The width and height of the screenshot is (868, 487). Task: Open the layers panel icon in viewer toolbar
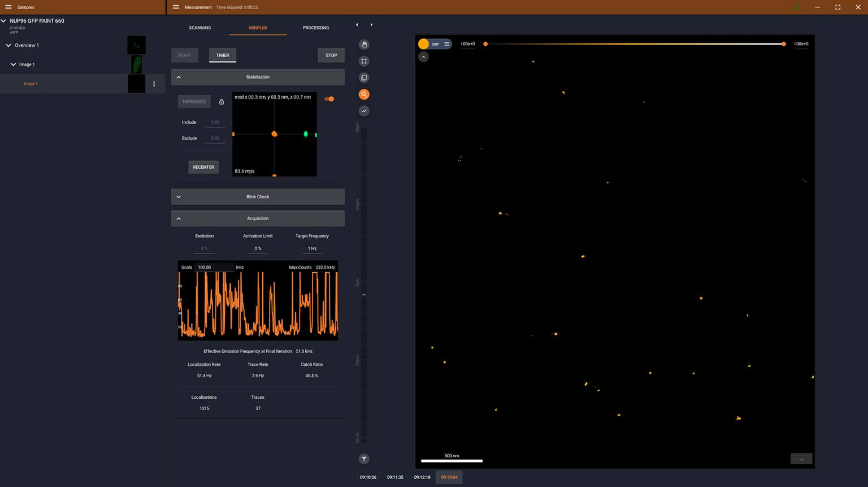(x=364, y=77)
